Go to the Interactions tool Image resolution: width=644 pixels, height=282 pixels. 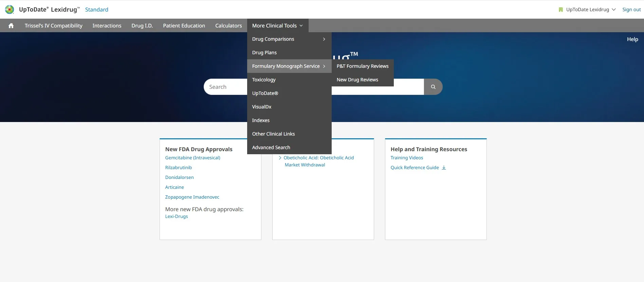[x=107, y=26]
